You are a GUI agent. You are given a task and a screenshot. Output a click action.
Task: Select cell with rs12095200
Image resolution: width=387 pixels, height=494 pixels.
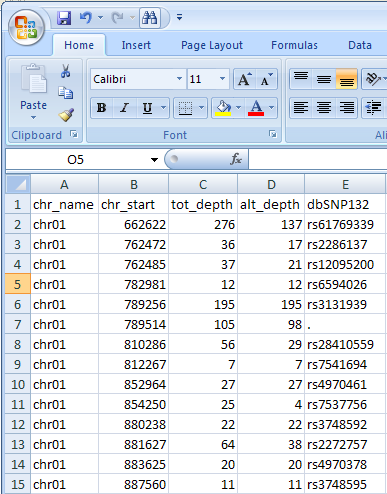(x=345, y=264)
